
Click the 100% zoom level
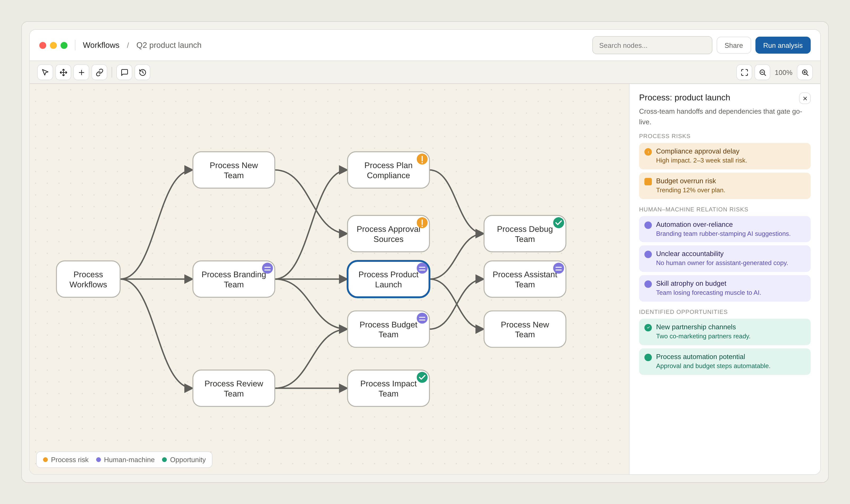click(x=783, y=73)
